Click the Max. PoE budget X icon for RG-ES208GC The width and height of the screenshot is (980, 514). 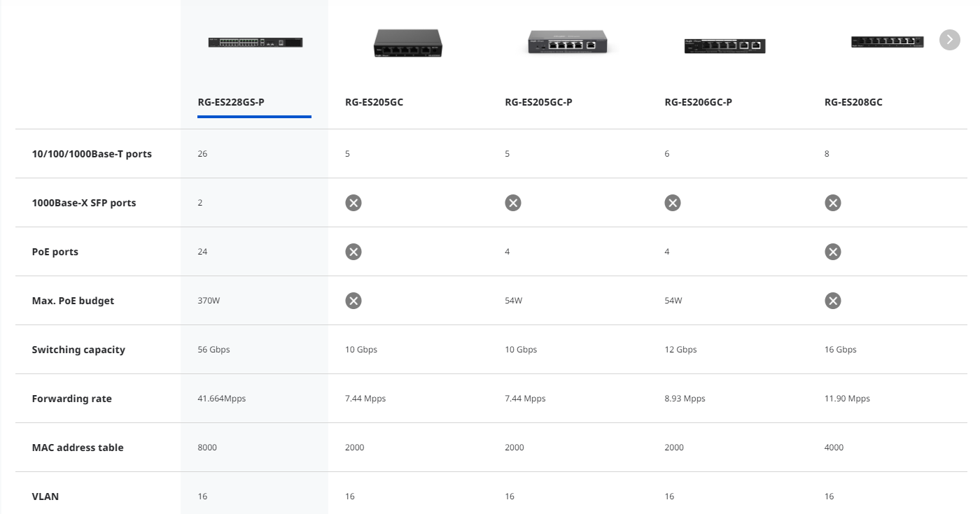click(832, 301)
